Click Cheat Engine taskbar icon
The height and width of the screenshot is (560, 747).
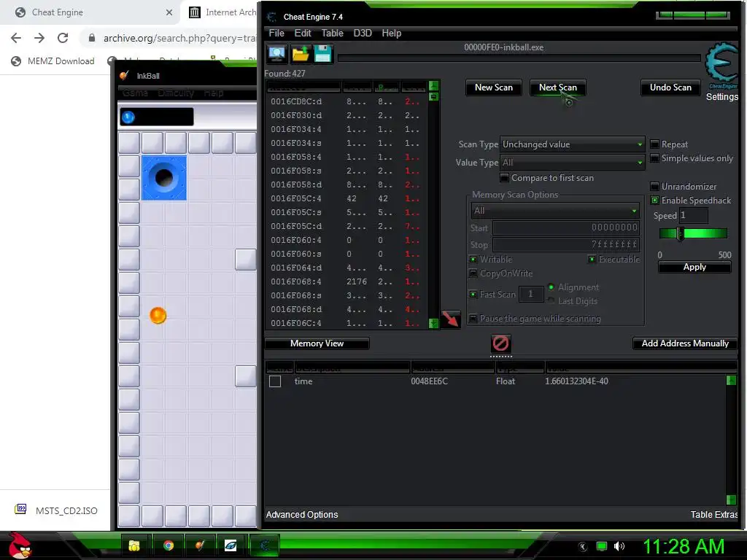click(264, 545)
